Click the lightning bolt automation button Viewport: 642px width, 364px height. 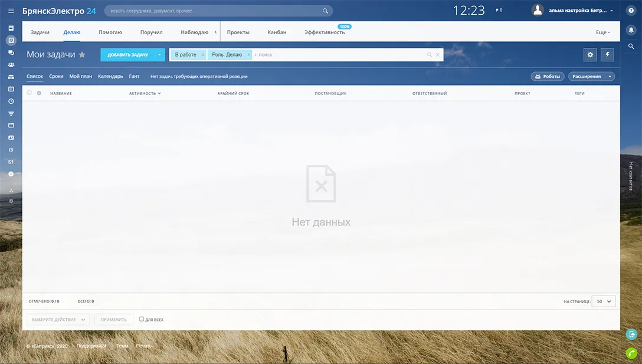[607, 54]
